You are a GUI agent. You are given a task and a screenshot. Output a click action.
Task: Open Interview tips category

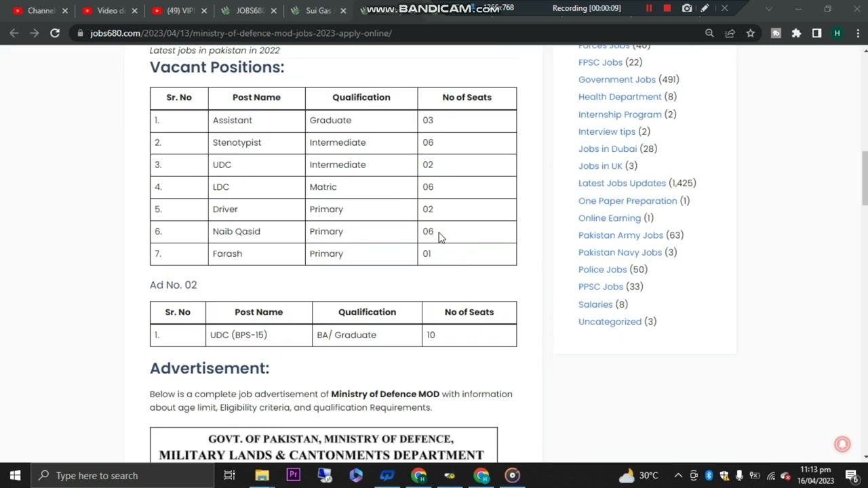coord(607,131)
